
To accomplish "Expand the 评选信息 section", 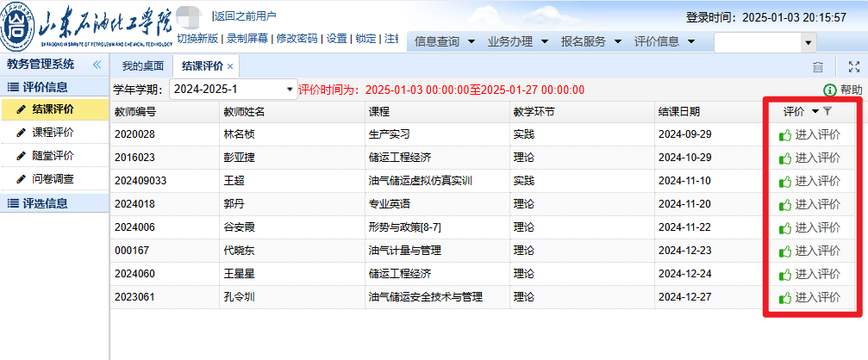I will click(x=44, y=203).
